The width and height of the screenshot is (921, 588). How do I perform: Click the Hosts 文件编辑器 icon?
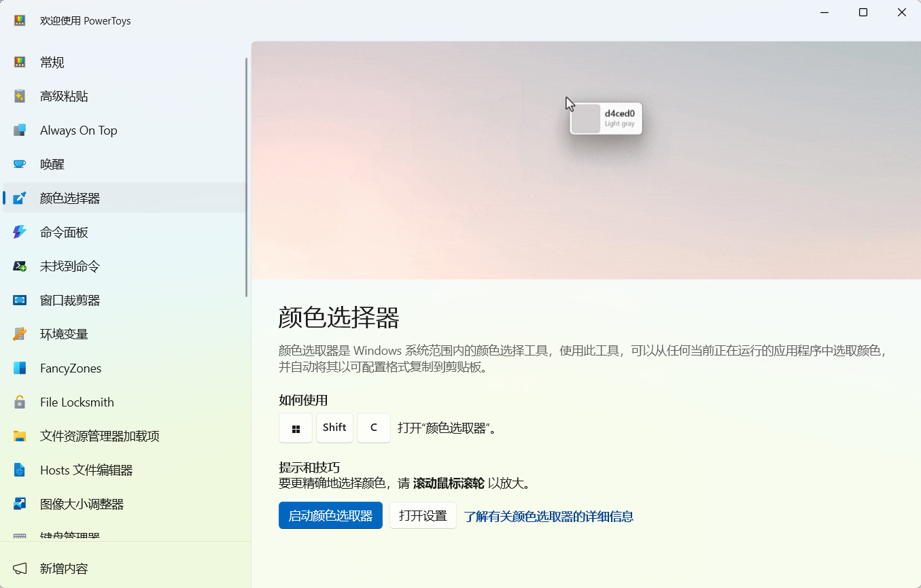[20, 470]
